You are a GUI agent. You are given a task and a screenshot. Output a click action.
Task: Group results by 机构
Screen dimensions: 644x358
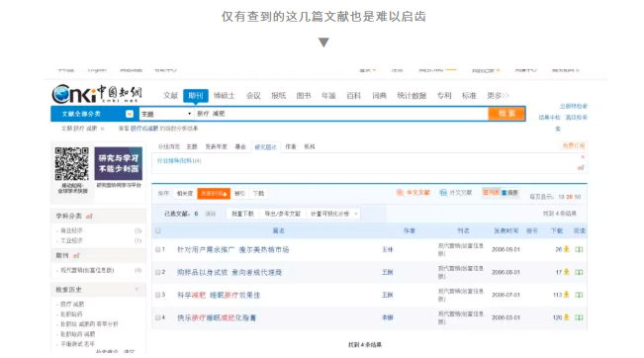point(310,146)
